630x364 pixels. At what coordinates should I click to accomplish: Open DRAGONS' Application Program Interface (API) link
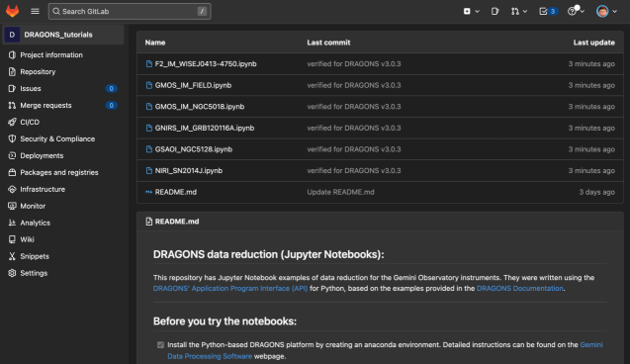(230, 289)
